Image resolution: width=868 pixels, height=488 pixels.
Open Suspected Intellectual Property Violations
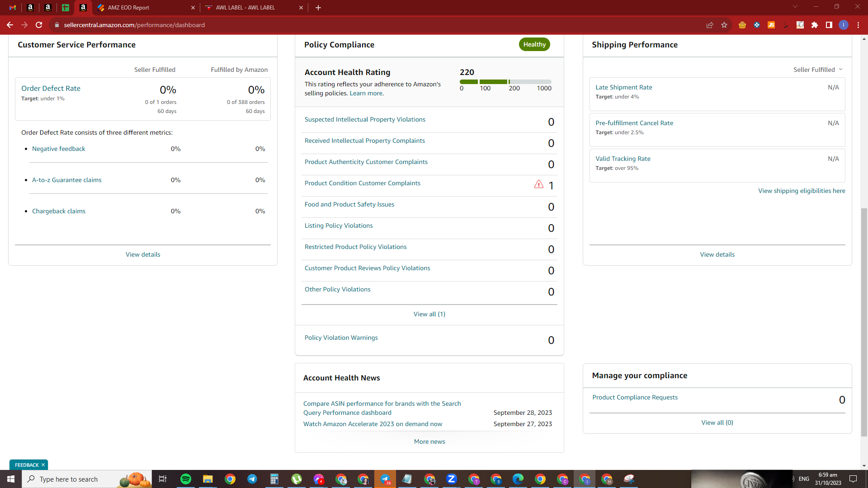pos(365,119)
